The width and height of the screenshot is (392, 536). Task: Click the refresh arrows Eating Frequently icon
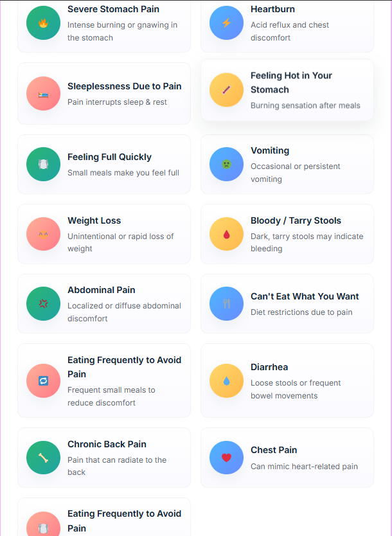coord(43,381)
